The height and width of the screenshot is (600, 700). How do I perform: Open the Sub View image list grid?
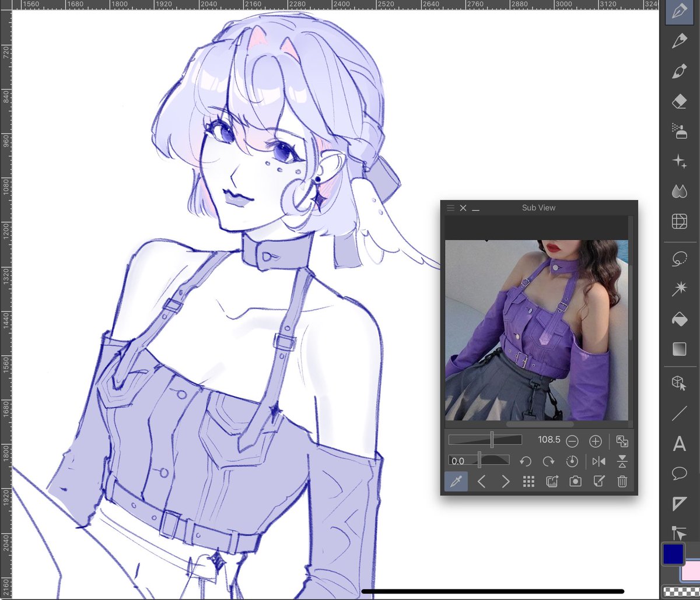click(x=528, y=482)
